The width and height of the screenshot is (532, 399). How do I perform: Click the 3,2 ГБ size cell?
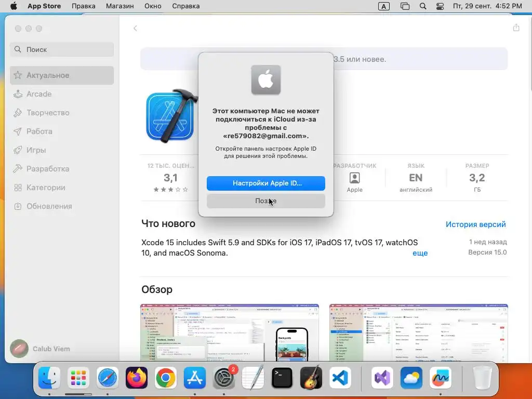tap(477, 178)
